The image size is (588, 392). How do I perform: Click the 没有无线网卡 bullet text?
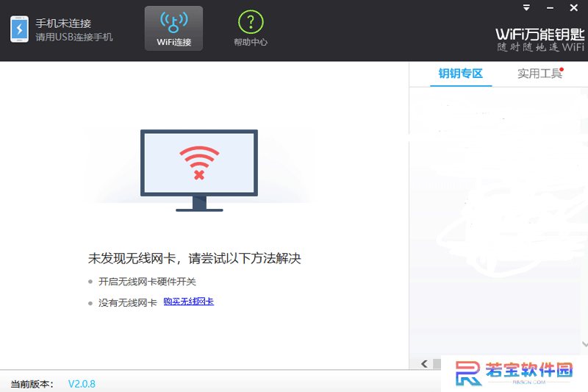(x=128, y=303)
